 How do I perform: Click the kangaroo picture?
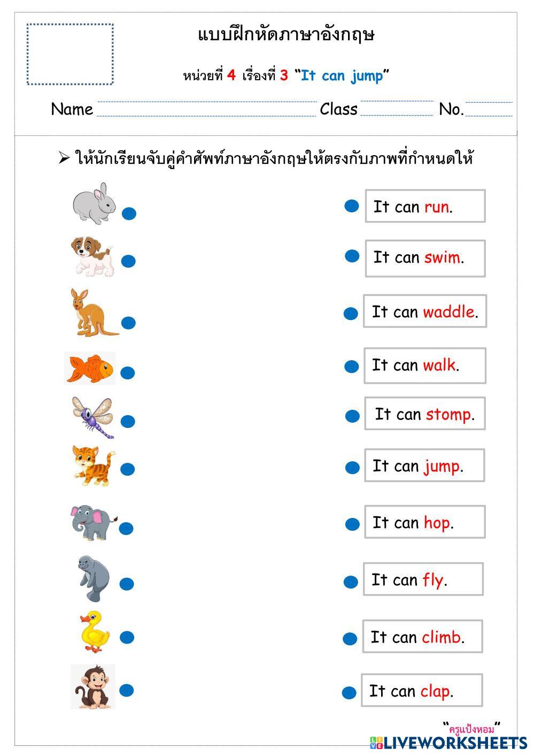click(91, 313)
